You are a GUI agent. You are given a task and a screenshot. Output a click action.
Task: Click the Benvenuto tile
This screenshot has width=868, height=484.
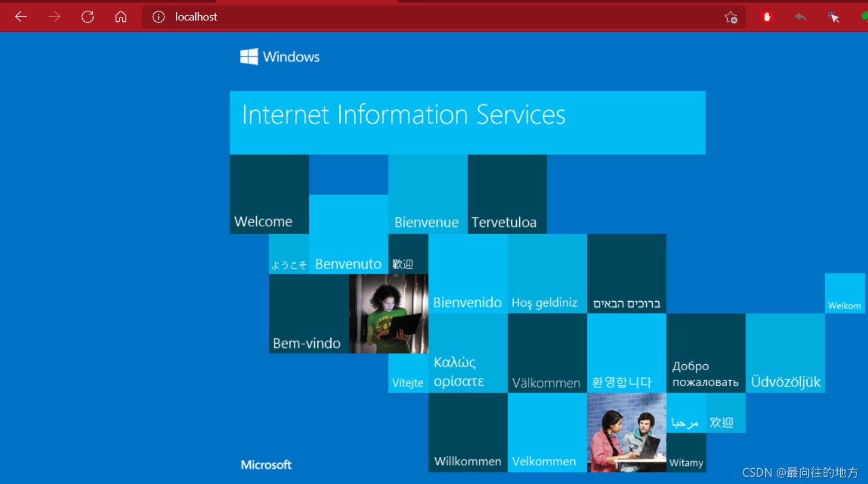pyautogui.click(x=348, y=234)
